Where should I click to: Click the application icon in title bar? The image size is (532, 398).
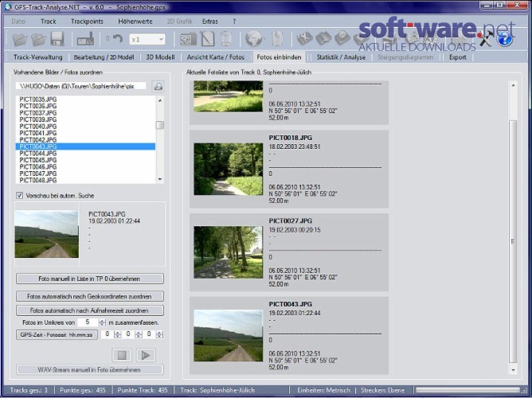click(x=7, y=6)
